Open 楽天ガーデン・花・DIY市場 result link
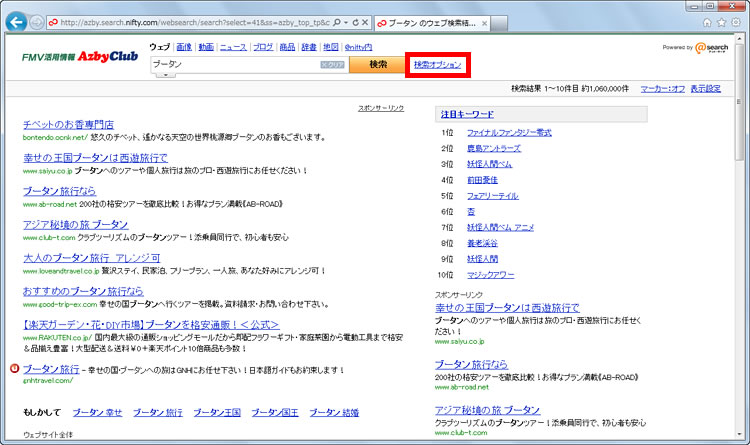Image resolution: width=750 pixels, height=445 pixels. point(151,325)
